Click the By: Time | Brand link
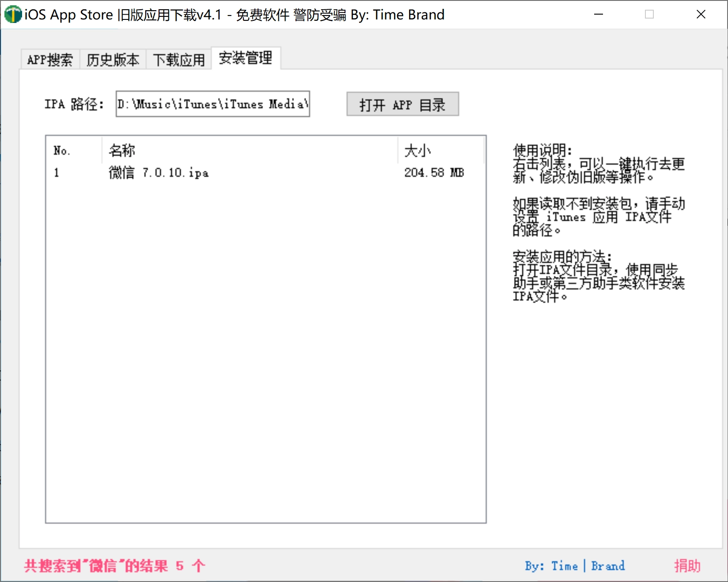The height and width of the screenshot is (582, 728). (575, 566)
